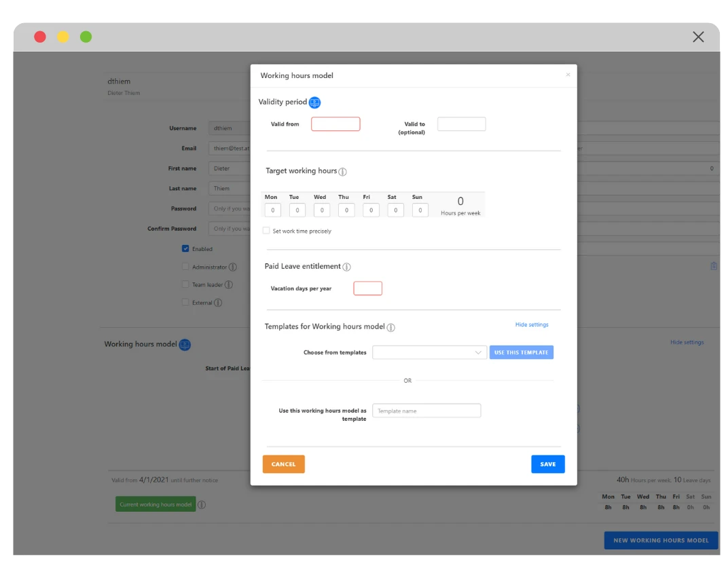Click the Valid from date field
The image size is (728, 579).
pos(335,123)
